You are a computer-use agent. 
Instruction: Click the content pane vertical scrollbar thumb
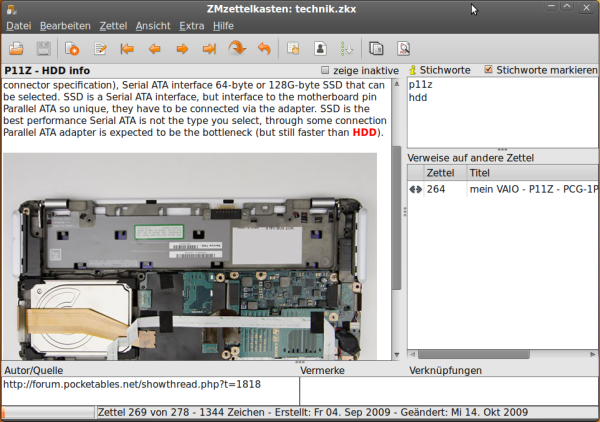[x=396, y=217]
